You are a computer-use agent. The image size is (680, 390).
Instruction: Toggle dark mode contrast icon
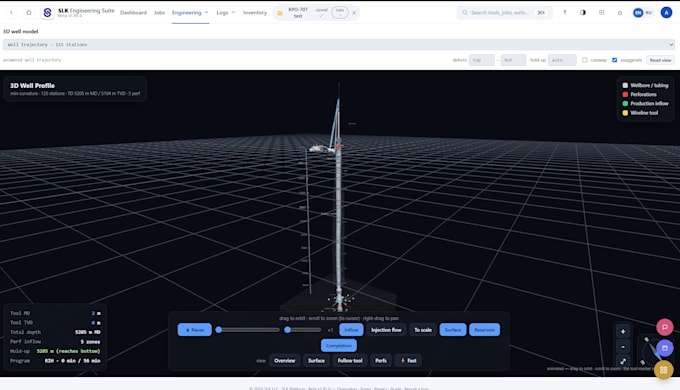click(583, 13)
